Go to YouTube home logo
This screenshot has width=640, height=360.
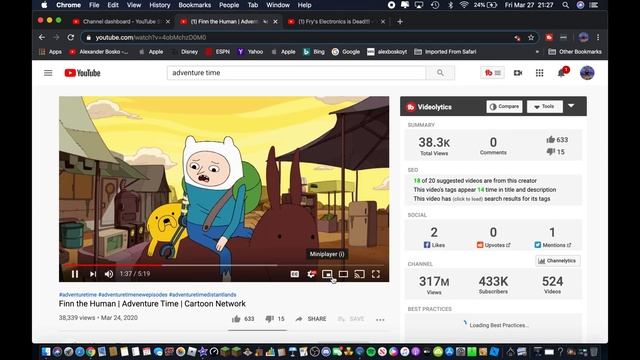pos(82,73)
